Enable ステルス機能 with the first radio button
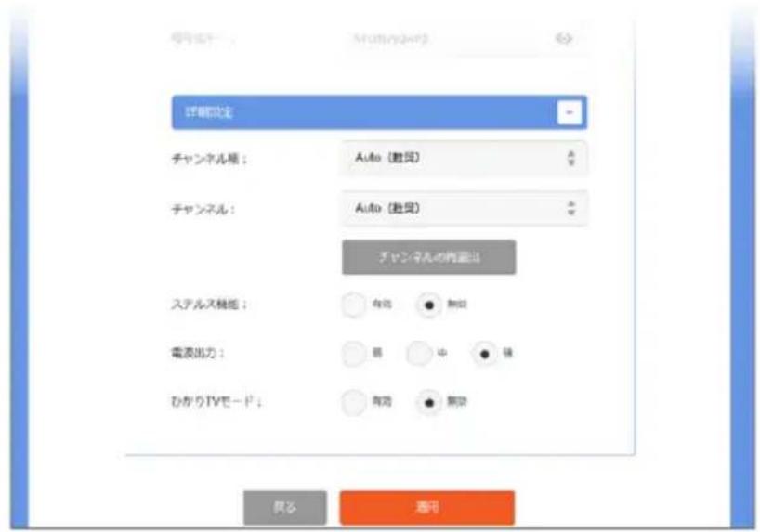 pos(353,305)
